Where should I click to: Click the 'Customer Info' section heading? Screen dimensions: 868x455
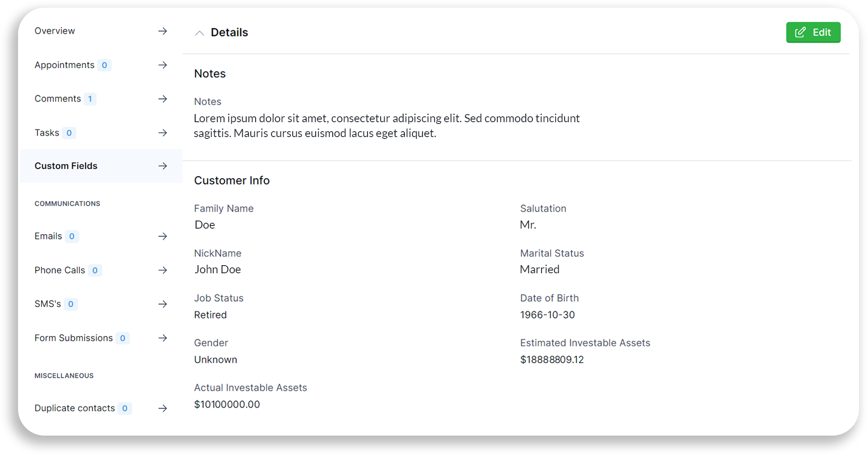coord(232,180)
